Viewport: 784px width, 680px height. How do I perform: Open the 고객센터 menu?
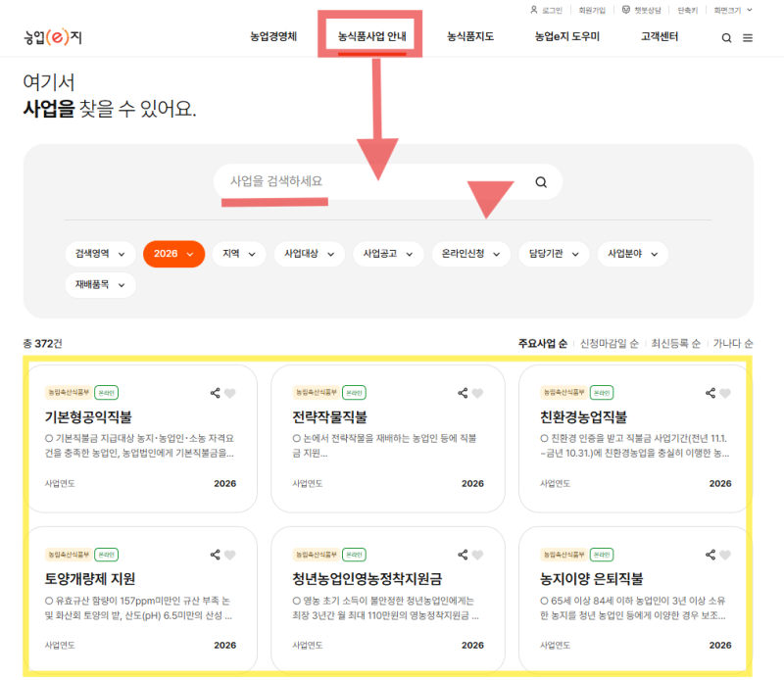click(x=660, y=36)
